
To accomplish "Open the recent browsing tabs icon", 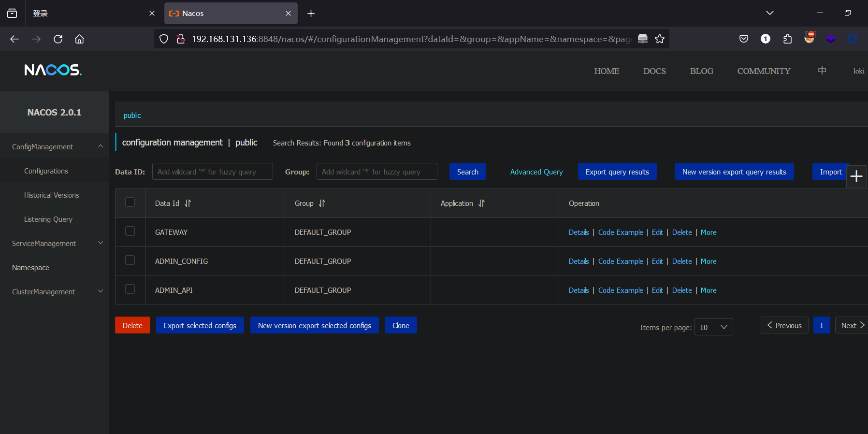I will (12, 14).
